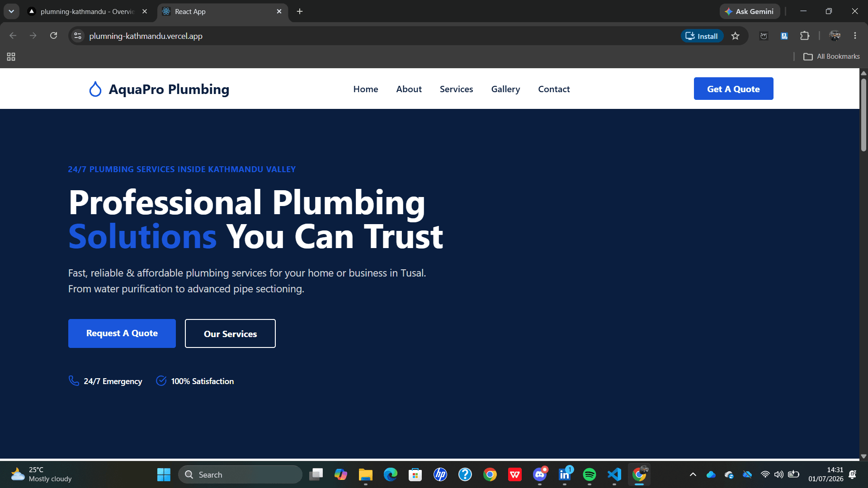The height and width of the screenshot is (488, 868).
Task: Click the browser forward arrow
Action: coord(33,36)
